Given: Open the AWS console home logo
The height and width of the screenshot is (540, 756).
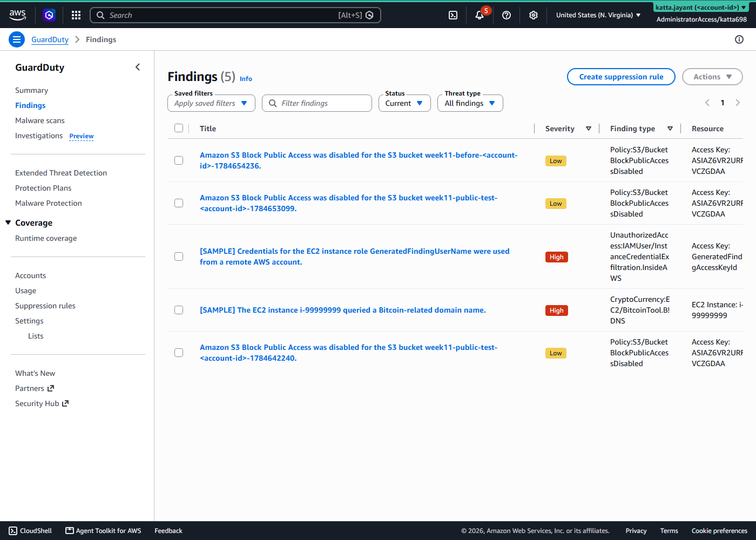Looking at the screenshot, I should [17, 15].
